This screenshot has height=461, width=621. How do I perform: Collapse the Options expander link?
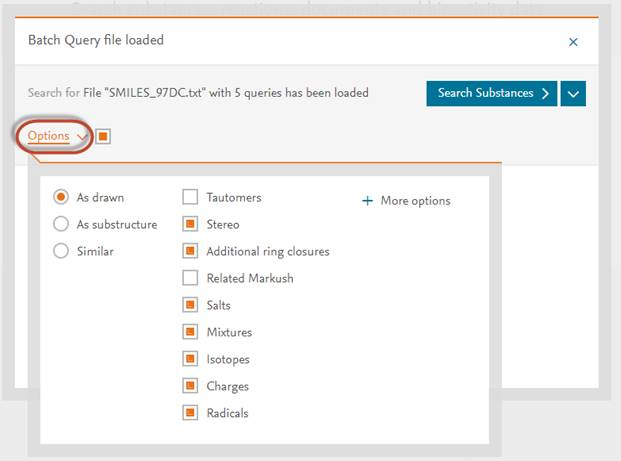[x=55, y=136]
